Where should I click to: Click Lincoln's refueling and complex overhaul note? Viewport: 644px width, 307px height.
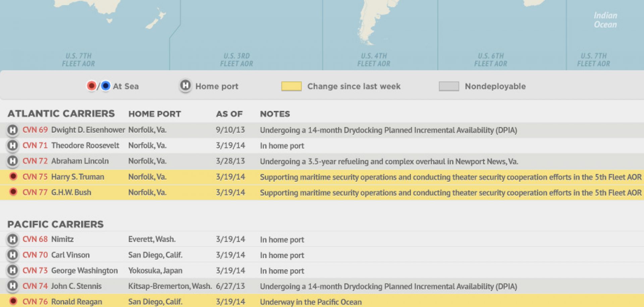pyautogui.click(x=389, y=162)
